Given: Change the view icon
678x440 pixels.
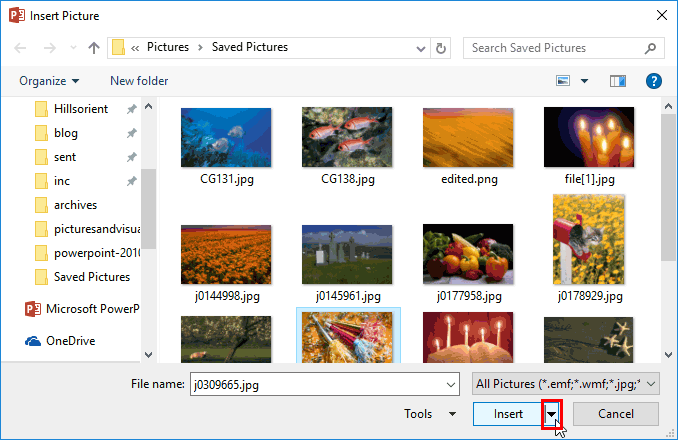Looking at the screenshot, I should [x=563, y=81].
